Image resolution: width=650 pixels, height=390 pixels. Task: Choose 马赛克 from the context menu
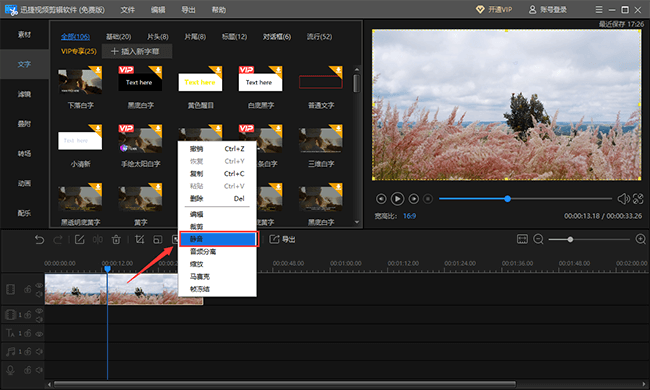click(x=217, y=276)
